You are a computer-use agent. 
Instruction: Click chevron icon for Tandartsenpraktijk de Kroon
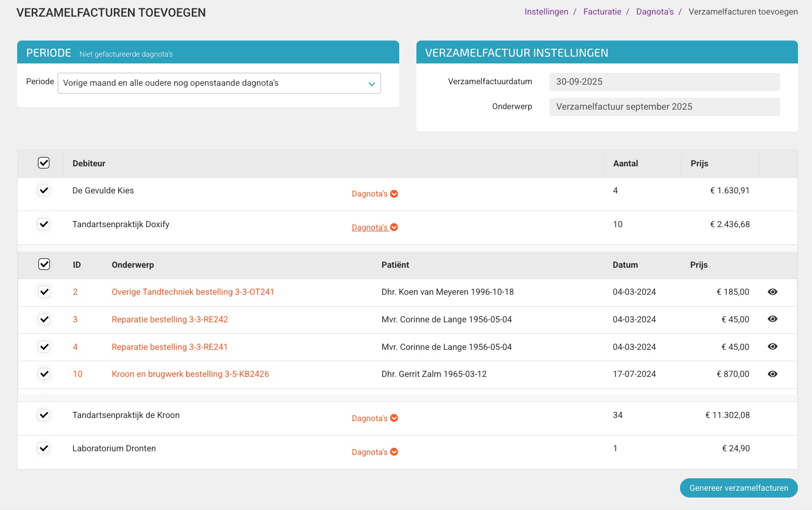[394, 419]
